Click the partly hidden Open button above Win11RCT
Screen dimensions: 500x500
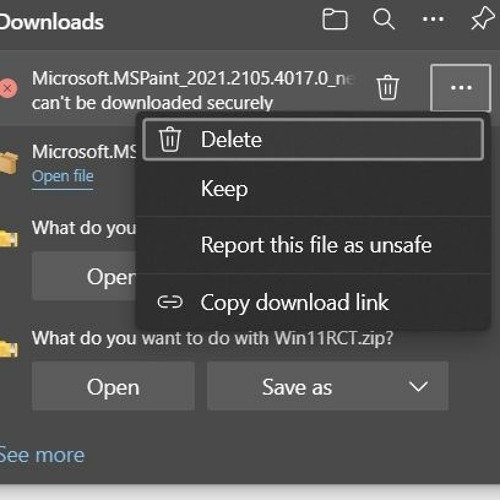84,276
